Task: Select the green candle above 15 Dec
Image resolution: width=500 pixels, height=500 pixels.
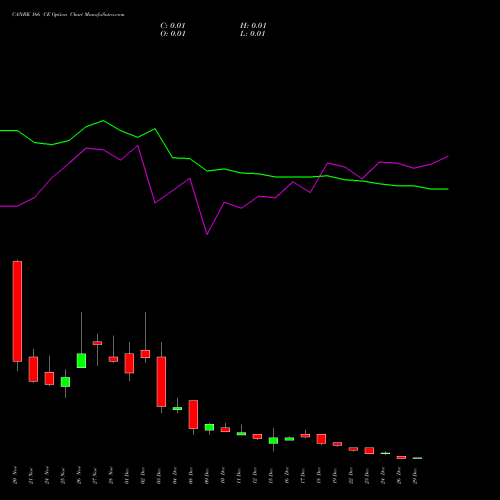Action: pyautogui.click(x=273, y=440)
